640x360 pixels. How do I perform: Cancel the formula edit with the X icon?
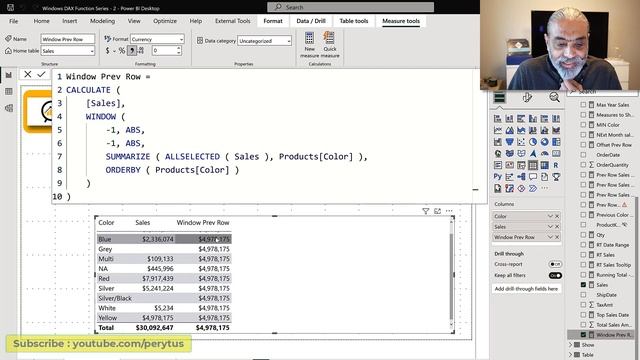click(x=27, y=74)
